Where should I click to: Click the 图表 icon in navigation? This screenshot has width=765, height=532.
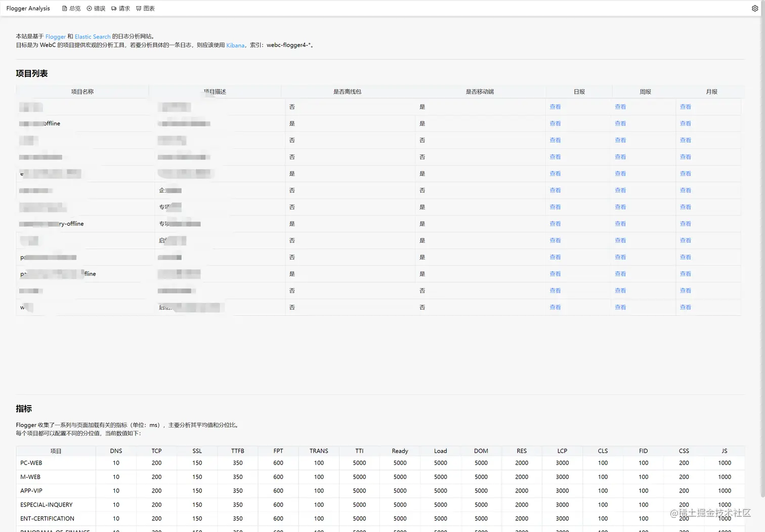point(139,9)
